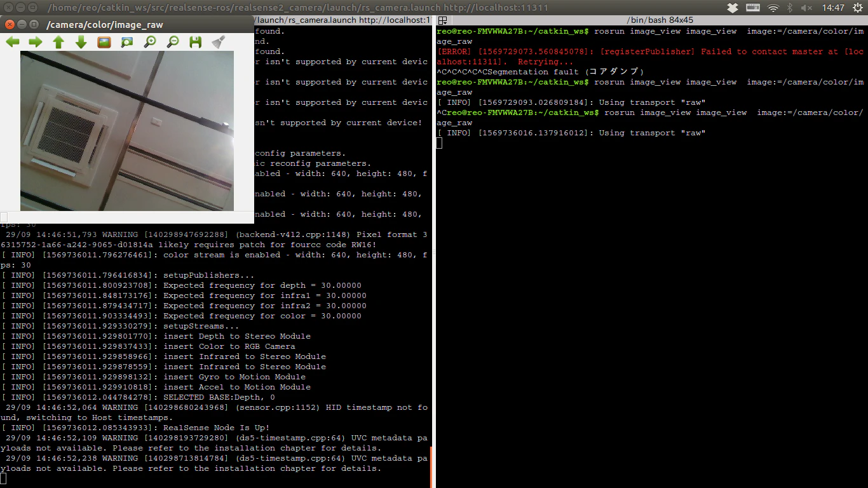Viewport: 868px width, 488px height.
Task: Click the "Segmentation fault" line in right terminal
Action: point(541,72)
